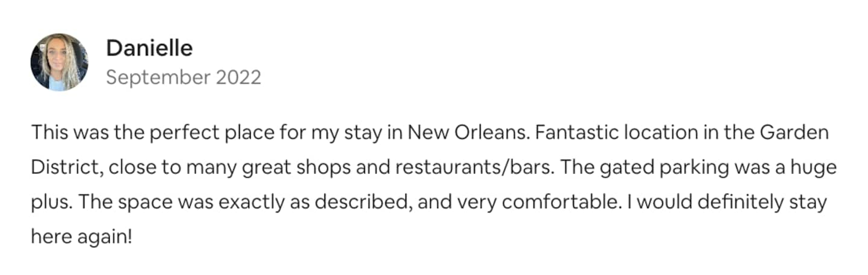
Task: Click Danielle's profile photo
Action: tap(59, 62)
